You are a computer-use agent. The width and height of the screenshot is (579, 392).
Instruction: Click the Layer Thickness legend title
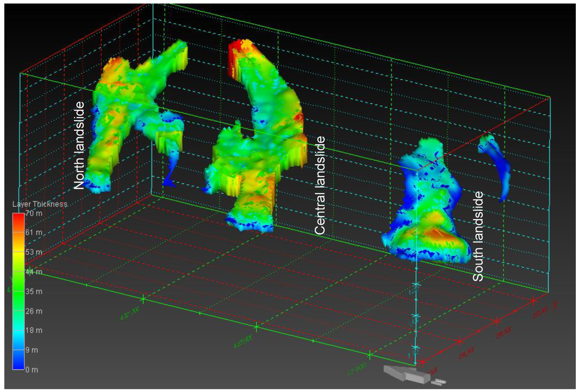click(40, 204)
